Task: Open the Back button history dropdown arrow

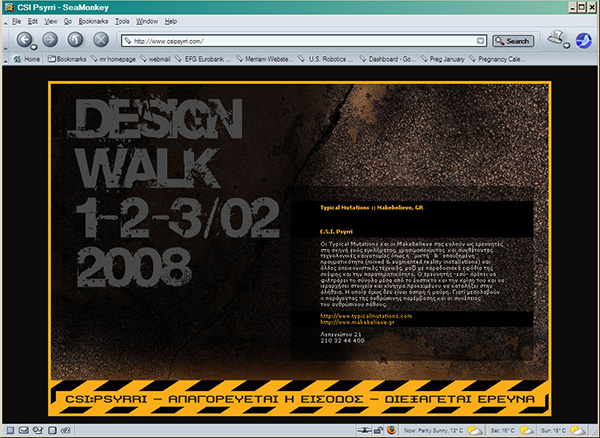Action: (x=34, y=47)
